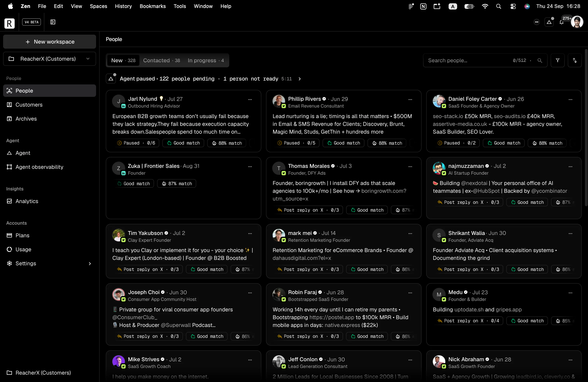
Task: Open Archives in the sidebar
Action: (49, 119)
